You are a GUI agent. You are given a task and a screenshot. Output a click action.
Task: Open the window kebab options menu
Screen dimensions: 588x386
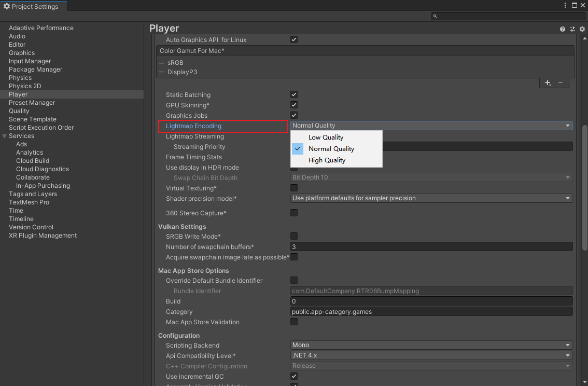point(565,5)
